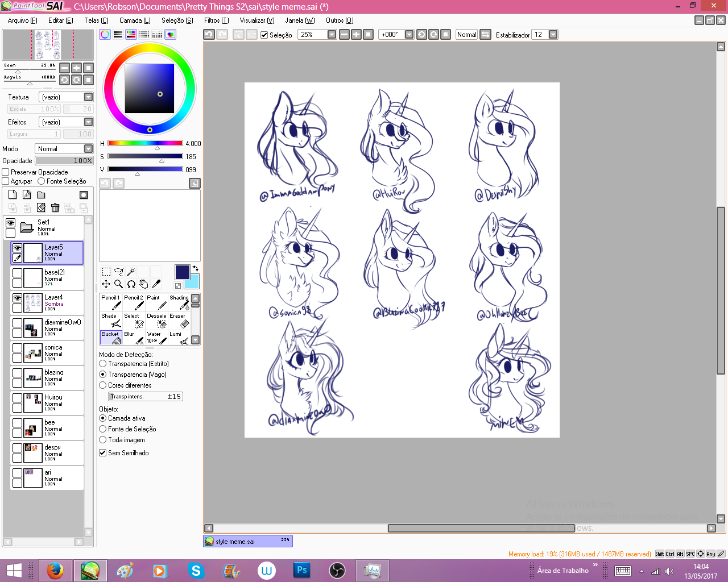Select the Lasso tool

pyautogui.click(x=119, y=272)
